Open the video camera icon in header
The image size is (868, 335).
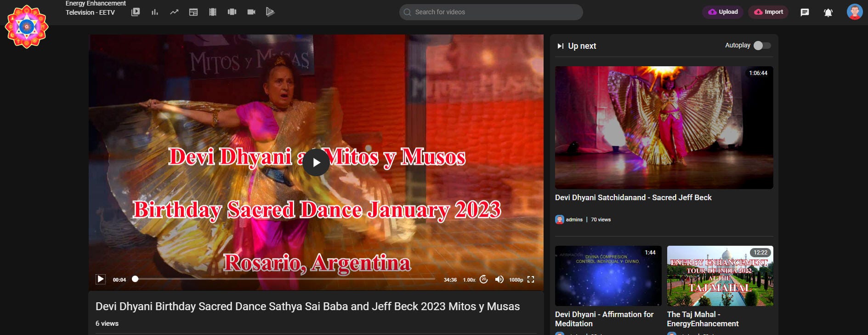[x=251, y=12]
